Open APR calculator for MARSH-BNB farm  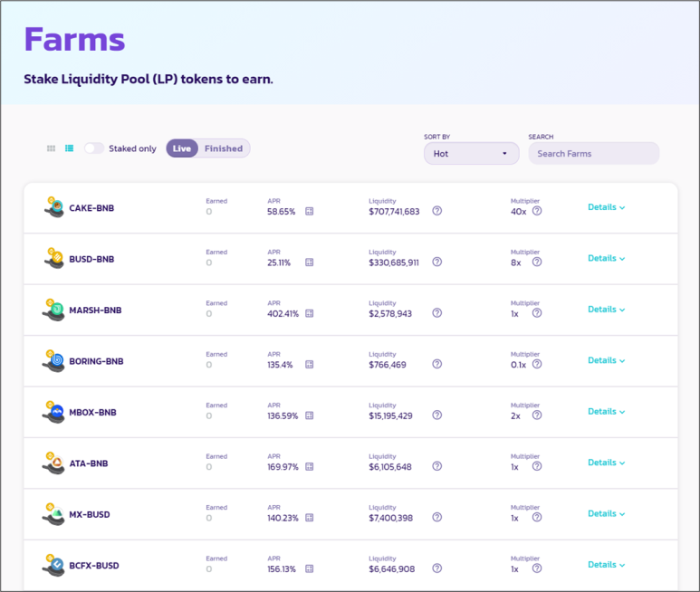(x=309, y=314)
